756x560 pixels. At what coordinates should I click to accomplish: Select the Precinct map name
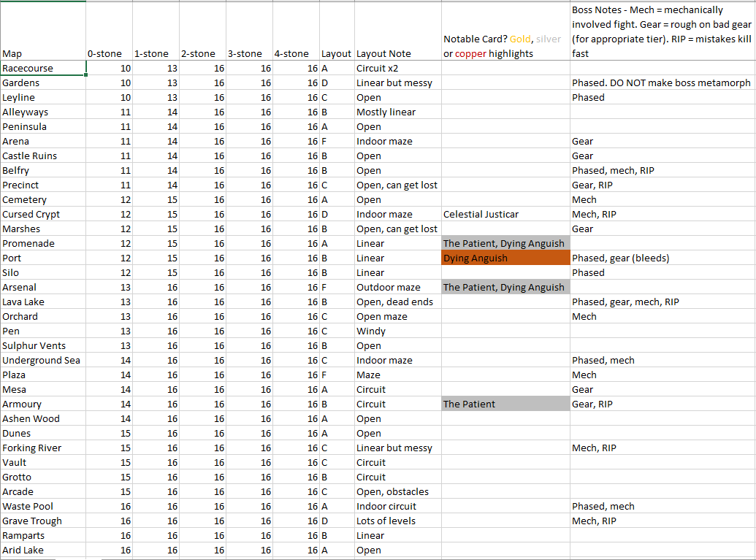(x=43, y=185)
